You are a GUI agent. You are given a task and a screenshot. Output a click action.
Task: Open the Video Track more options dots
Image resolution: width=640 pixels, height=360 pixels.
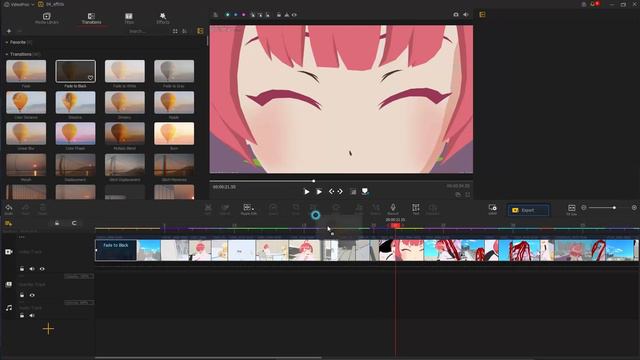(21, 237)
